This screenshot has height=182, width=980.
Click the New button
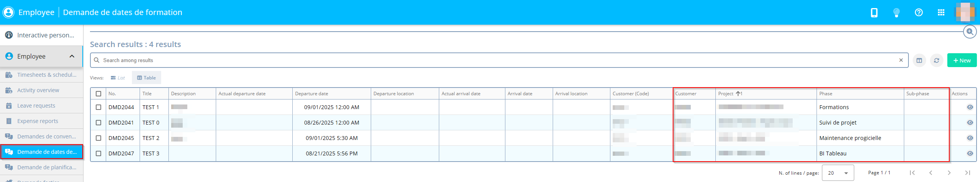pyautogui.click(x=962, y=61)
